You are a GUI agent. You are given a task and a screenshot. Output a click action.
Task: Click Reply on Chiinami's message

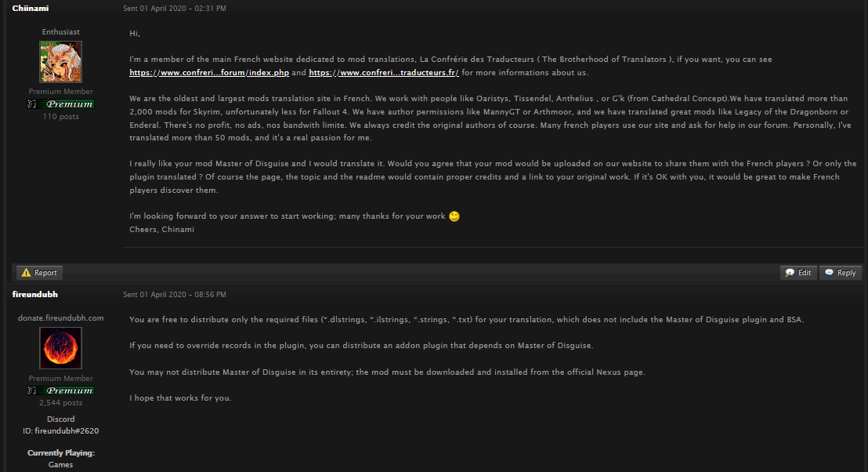840,273
